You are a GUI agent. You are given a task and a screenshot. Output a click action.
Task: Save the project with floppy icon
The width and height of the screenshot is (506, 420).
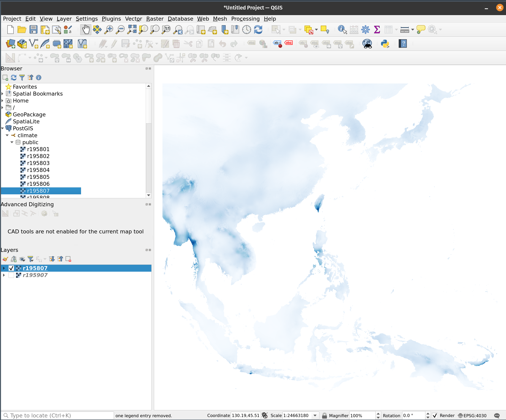pos(33,30)
